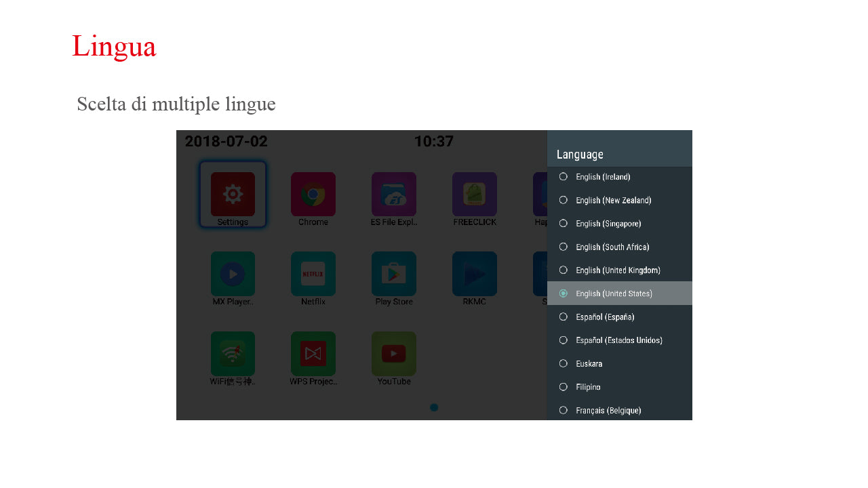Click the 'Scelta di multiple lingue' subtitle
Viewport: 868px width, 488px height.
point(176,104)
